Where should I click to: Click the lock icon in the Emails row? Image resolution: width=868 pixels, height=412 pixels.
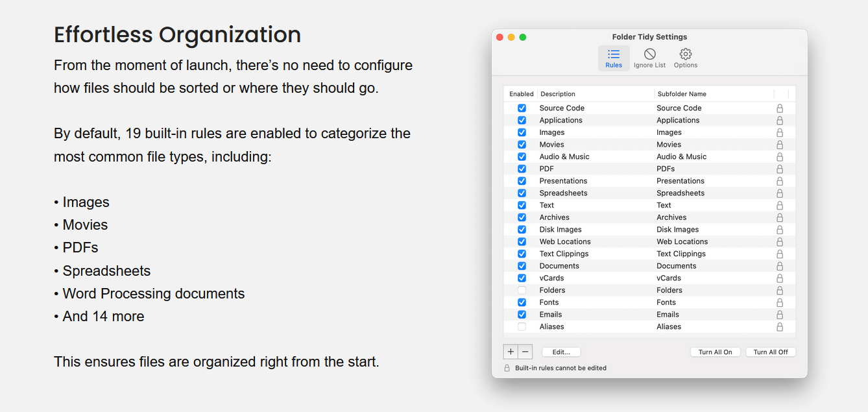[x=780, y=315]
